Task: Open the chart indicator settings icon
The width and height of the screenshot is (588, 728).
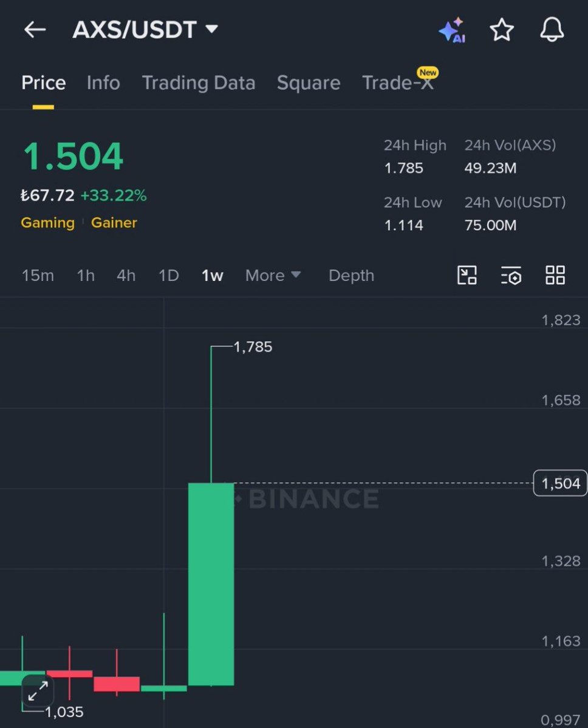Action: click(x=511, y=275)
